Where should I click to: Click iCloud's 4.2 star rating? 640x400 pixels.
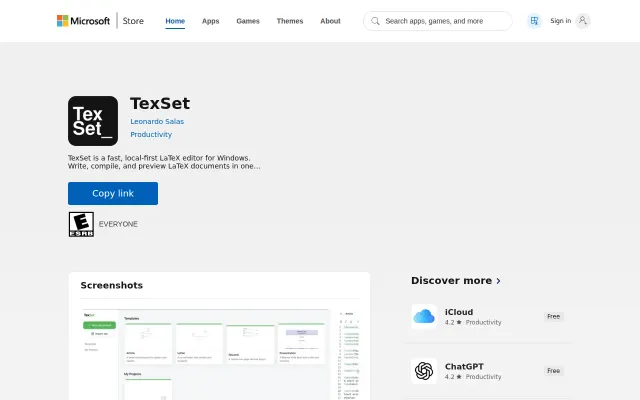coord(453,322)
